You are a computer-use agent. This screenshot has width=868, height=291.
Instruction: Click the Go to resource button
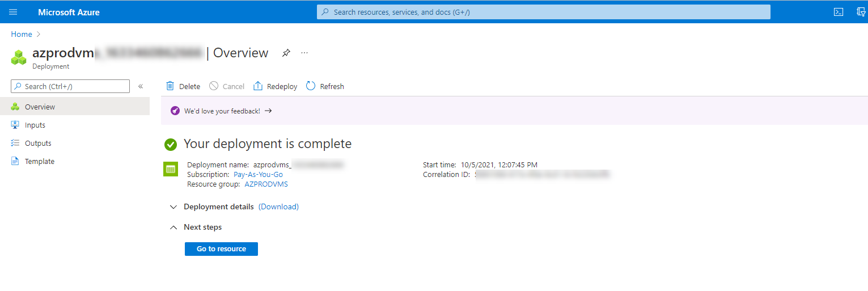click(x=221, y=249)
